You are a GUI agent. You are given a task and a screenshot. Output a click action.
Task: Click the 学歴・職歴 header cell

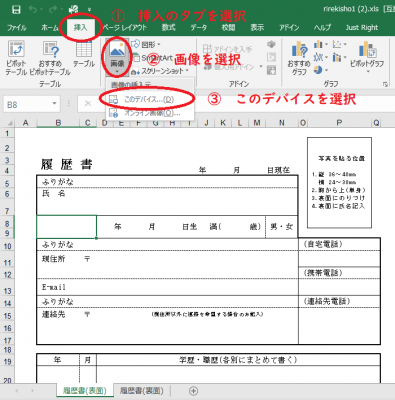238,360
